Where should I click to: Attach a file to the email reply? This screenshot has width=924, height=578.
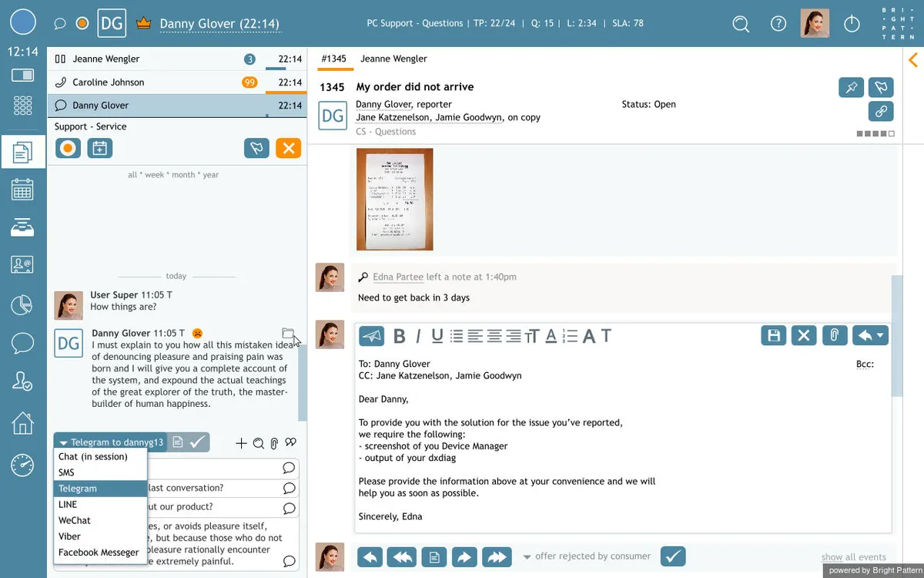[834, 335]
